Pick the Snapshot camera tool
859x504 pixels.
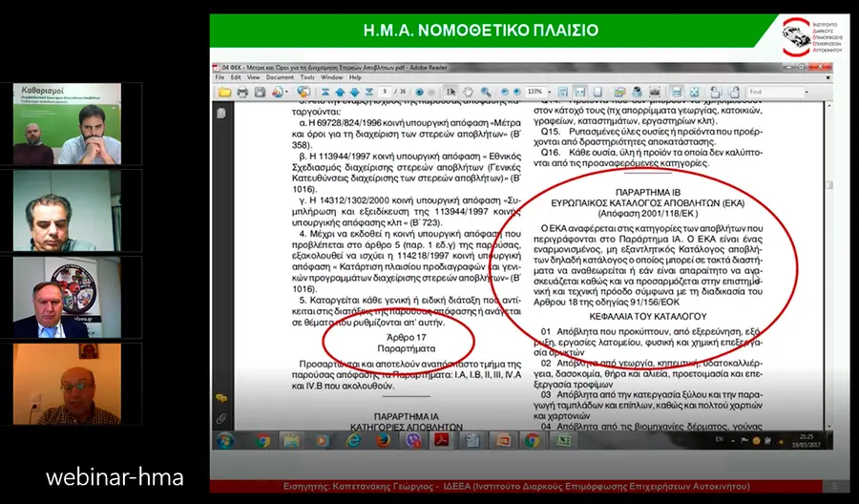(x=655, y=92)
